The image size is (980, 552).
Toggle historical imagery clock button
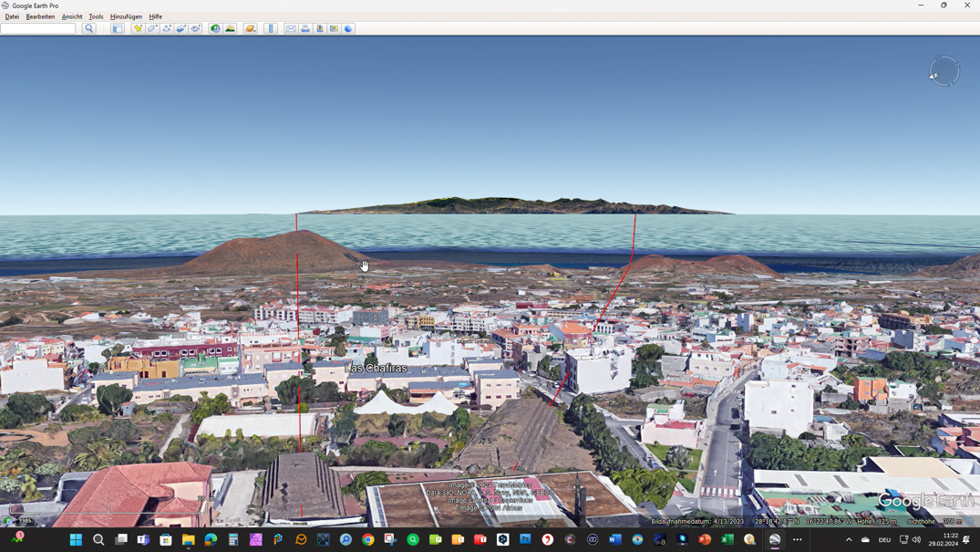click(x=215, y=29)
